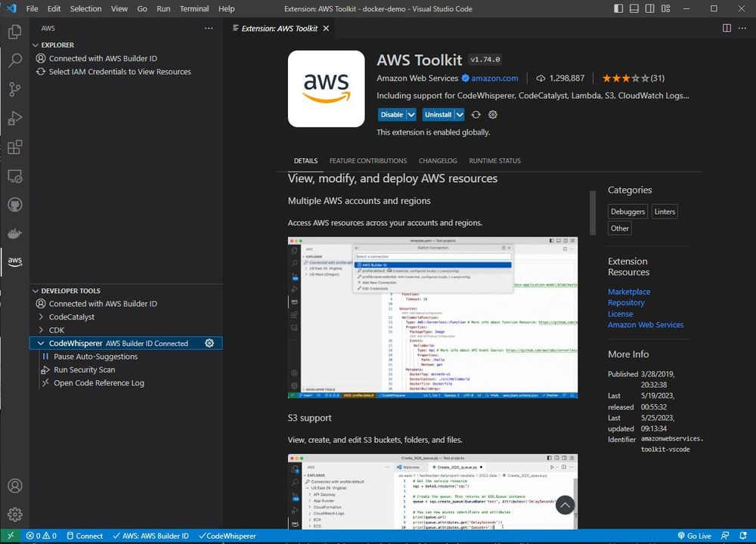This screenshot has height=544, width=756.
Task: Open the GitHub view in the activity bar
Action: [14, 204]
